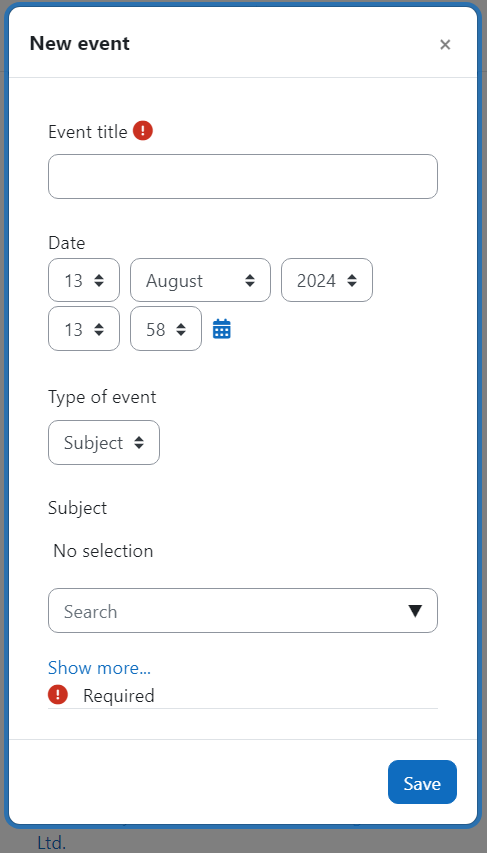Click the red required icon beside Event title
The image size is (487, 853).
tap(143, 131)
